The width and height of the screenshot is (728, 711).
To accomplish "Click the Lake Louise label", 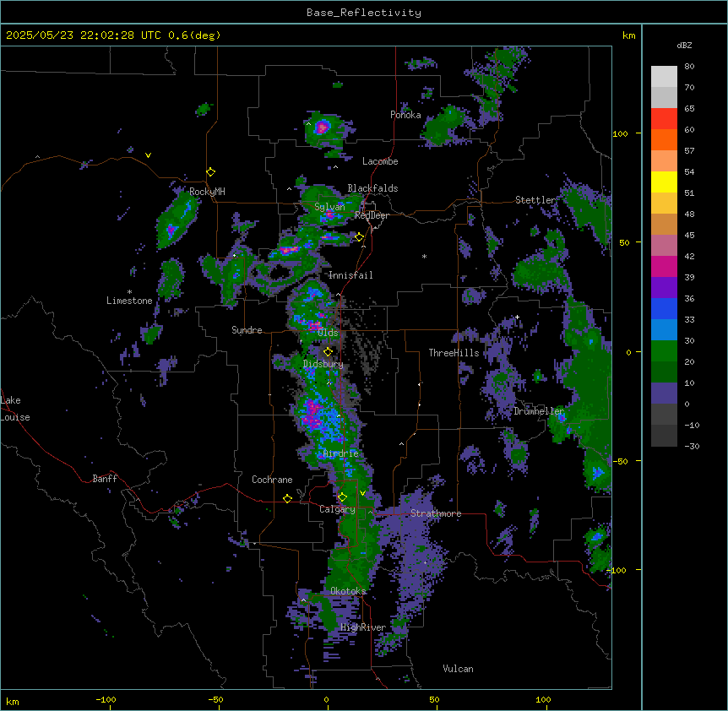I will 14,409.
